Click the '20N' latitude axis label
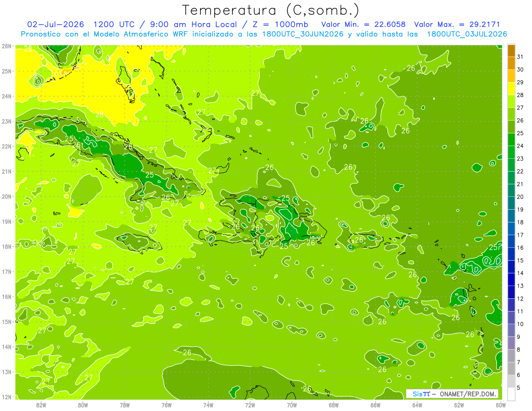Image resolution: width=532 pixels, height=411 pixels. (7, 196)
